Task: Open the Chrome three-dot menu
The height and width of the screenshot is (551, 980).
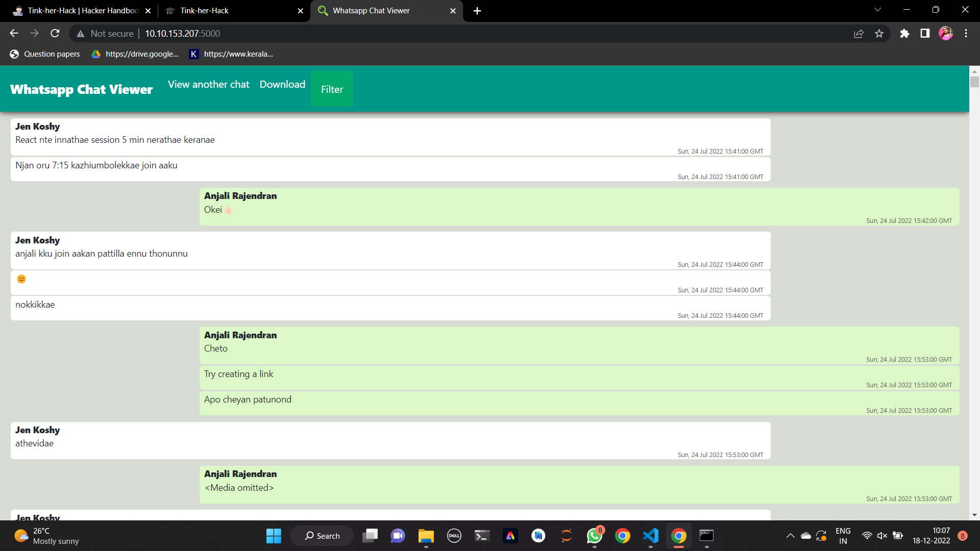Action: pos(966,33)
